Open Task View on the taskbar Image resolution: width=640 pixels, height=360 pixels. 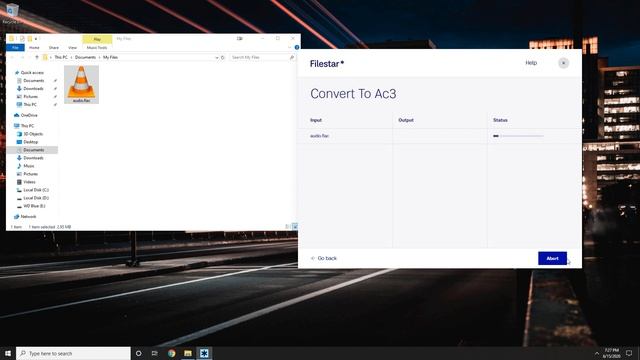click(155, 353)
